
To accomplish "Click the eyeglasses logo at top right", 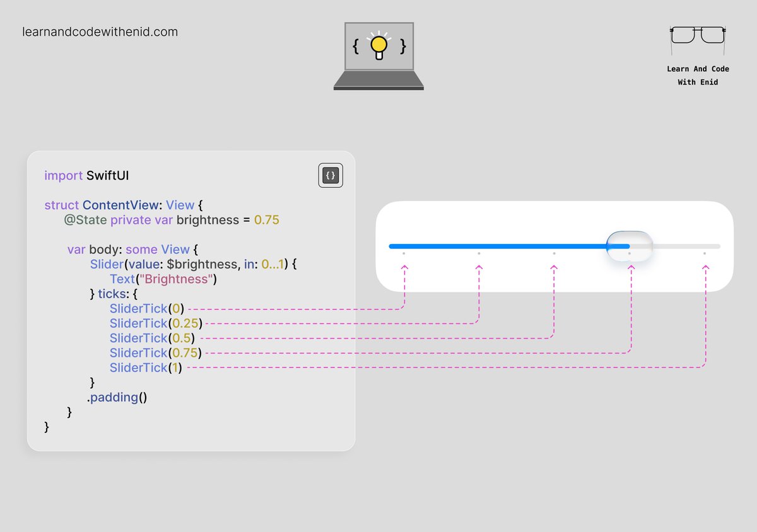I will (697, 38).
